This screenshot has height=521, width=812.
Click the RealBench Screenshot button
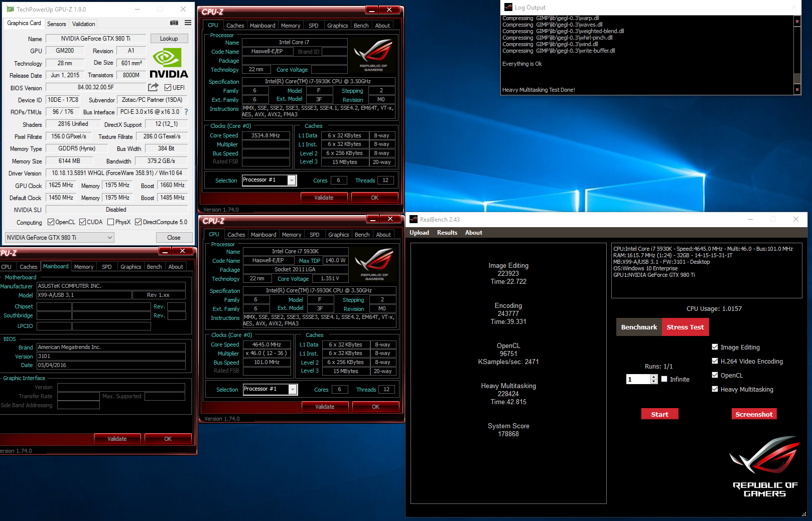point(754,414)
